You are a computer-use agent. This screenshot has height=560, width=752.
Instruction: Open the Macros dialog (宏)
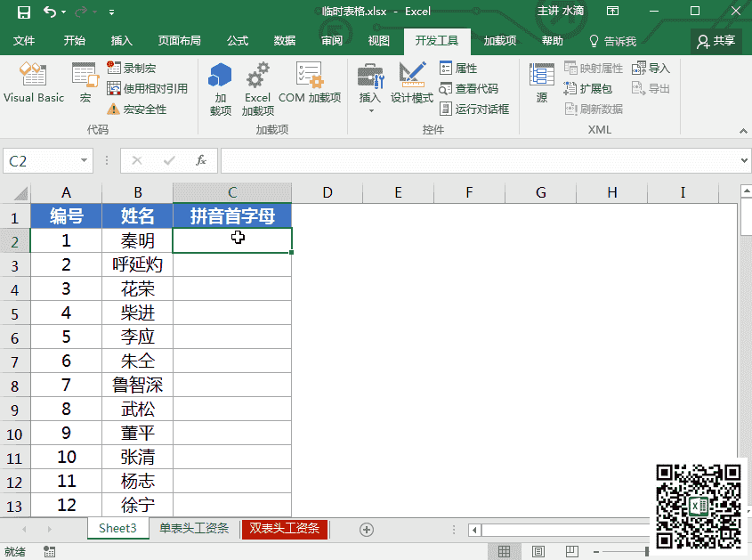(85, 82)
